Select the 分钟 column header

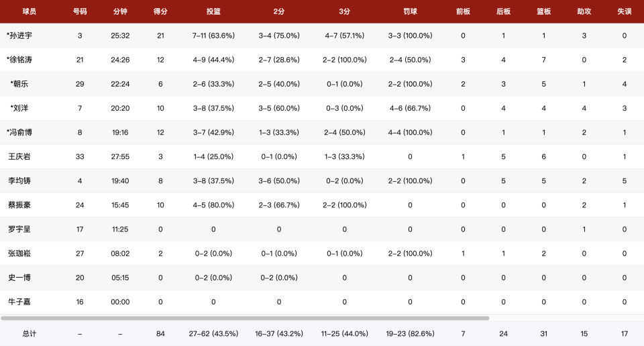[120, 11]
